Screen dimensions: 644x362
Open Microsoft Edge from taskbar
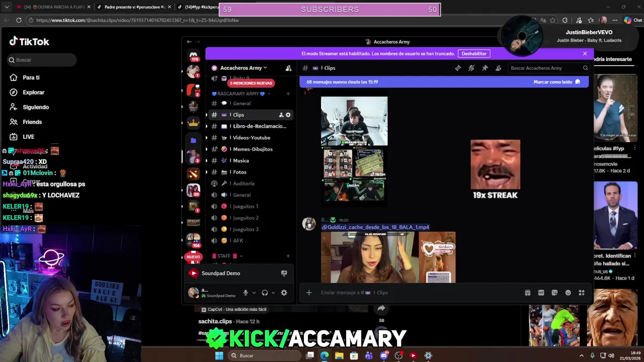(325, 355)
